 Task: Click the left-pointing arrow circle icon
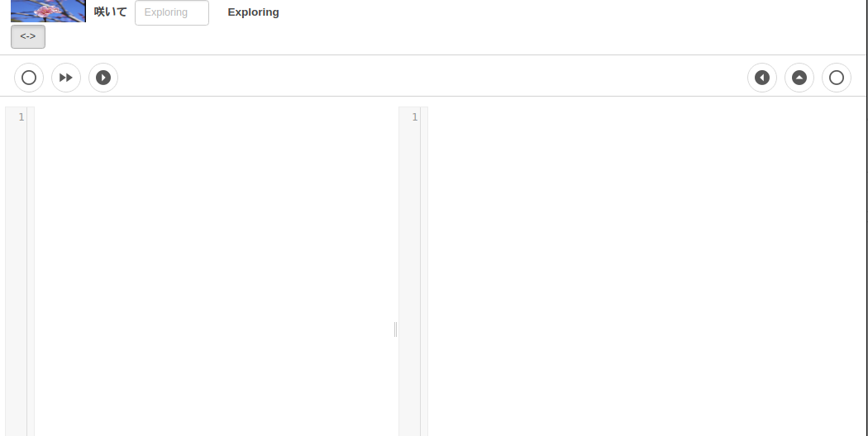pos(761,78)
